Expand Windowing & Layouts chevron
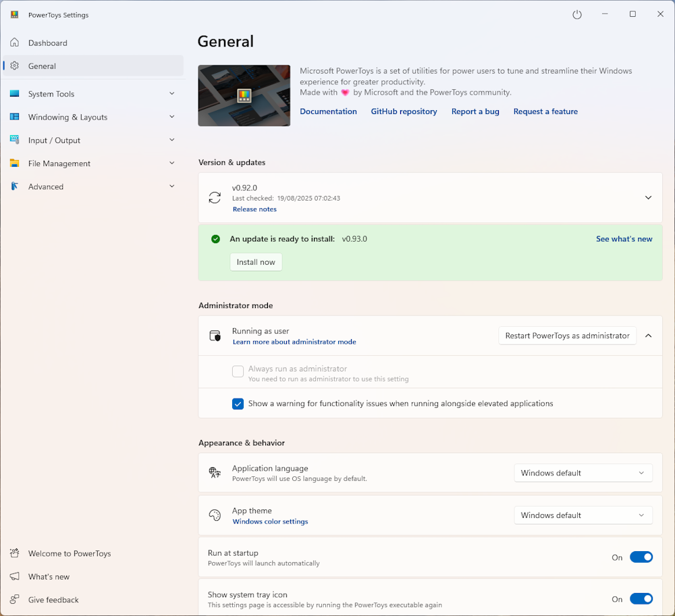675x616 pixels. point(171,117)
